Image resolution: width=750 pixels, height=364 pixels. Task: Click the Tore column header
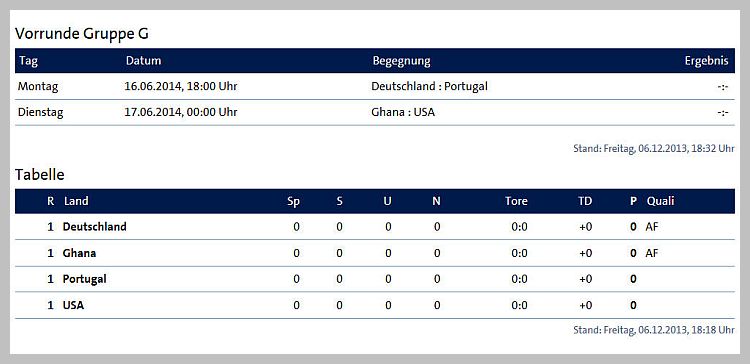click(516, 201)
